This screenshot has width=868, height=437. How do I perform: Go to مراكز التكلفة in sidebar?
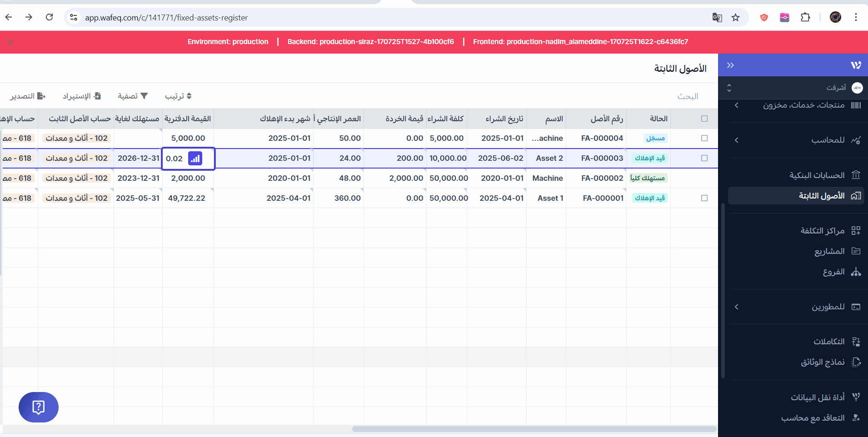click(822, 231)
